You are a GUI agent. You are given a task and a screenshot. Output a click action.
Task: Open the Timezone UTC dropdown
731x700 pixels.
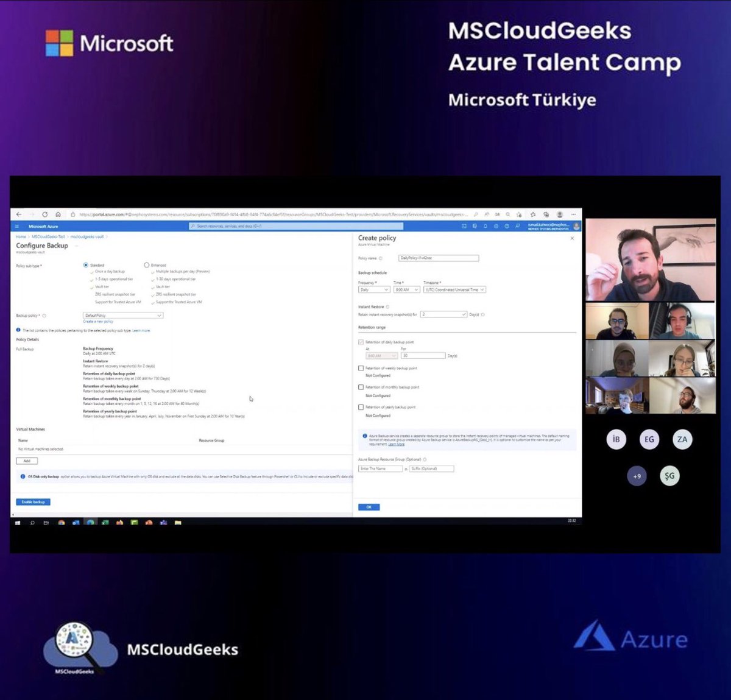click(x=454, y=290)
